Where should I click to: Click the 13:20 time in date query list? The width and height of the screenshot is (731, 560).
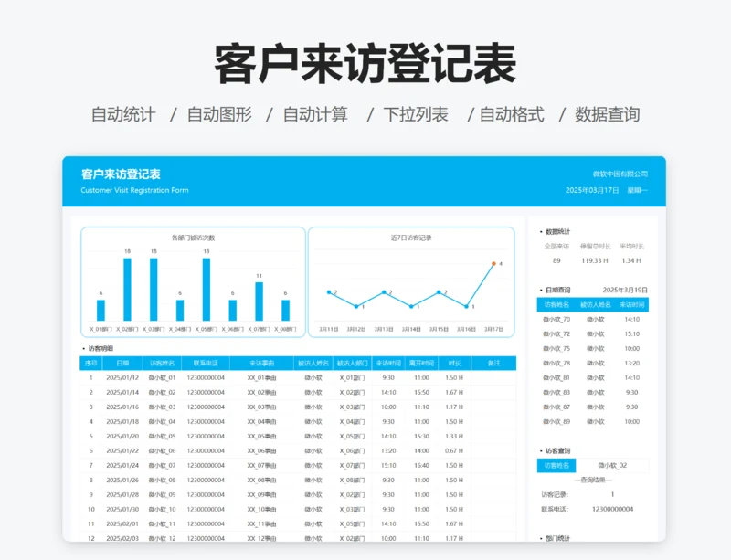pyautogui.click(x=632, y=364)
